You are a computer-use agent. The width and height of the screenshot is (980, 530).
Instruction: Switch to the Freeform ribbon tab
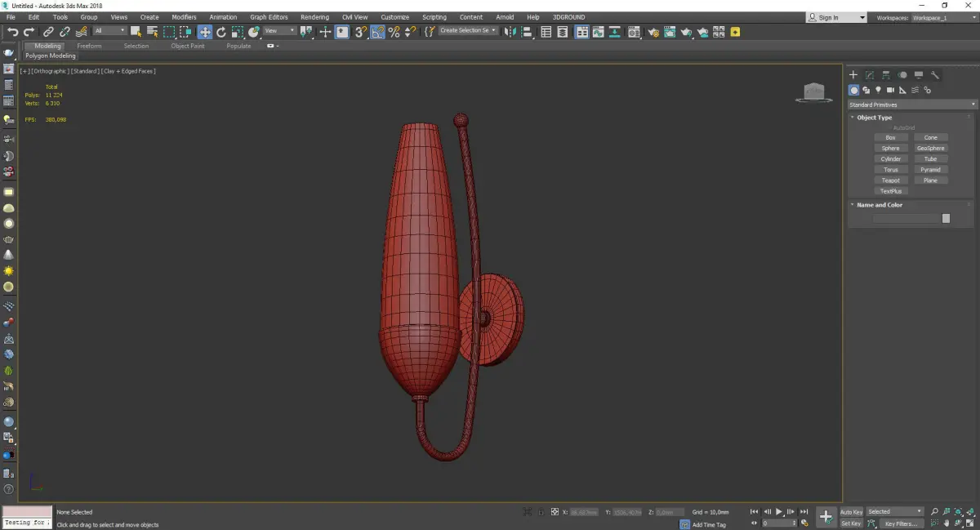[x=89, y=46]
